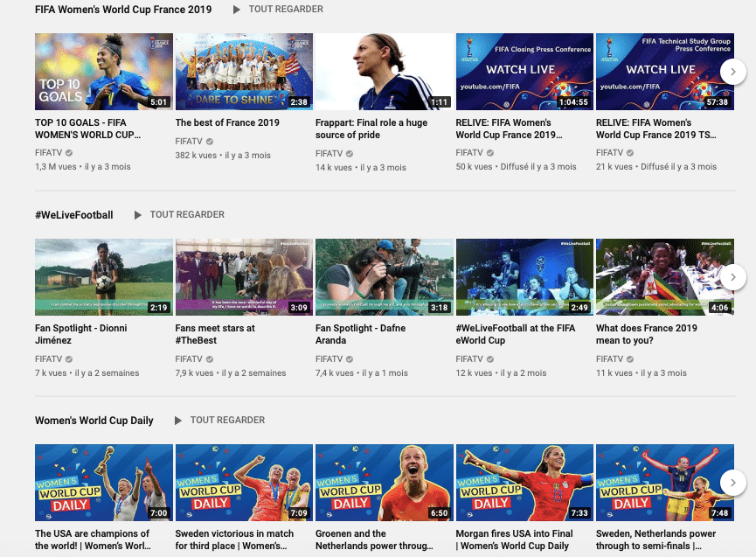Click play icon beside #WeLiveFootball section

coord(137,215)
